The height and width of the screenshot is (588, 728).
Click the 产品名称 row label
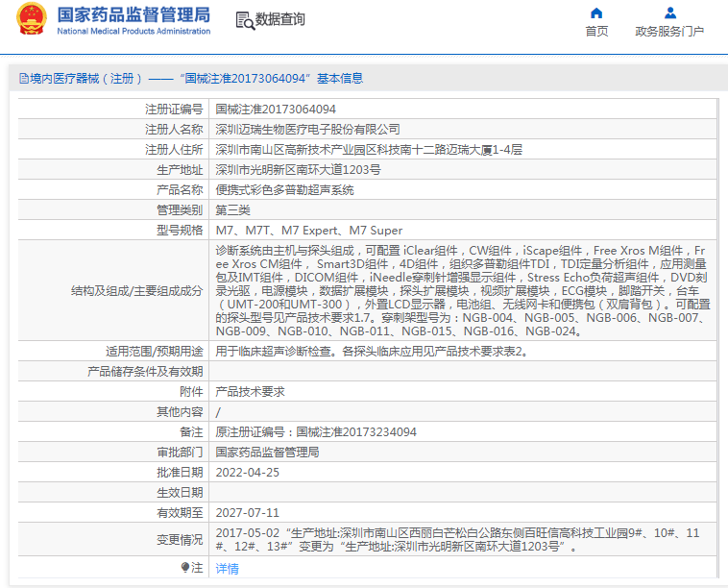pyautogui.click(x=180, y=190)
